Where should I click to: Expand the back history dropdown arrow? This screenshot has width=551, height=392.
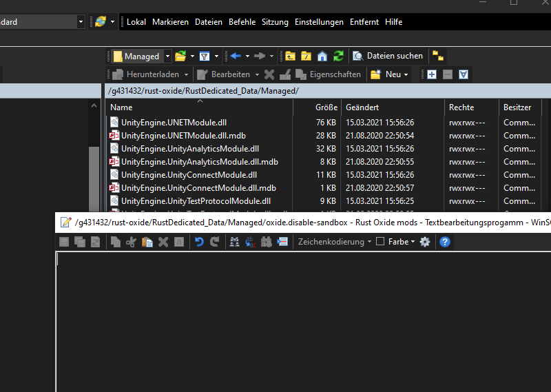pyautogui.click(x=247, y=56)
